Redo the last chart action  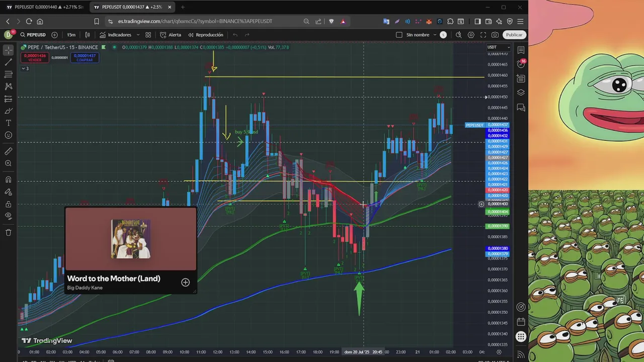click(247, 35)
